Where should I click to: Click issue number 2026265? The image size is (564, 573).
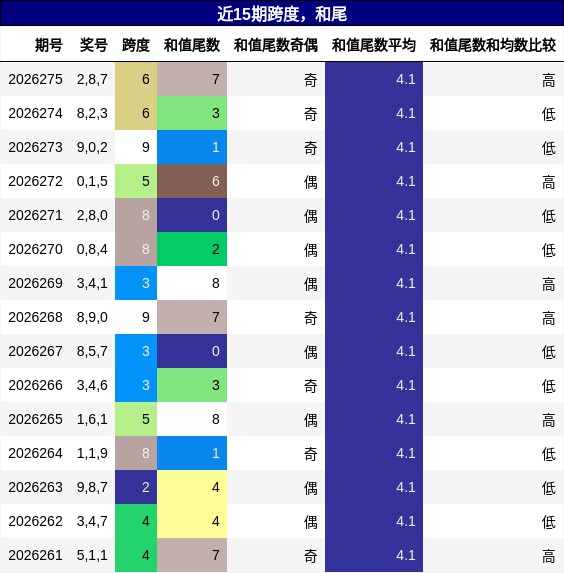point(35,419)
